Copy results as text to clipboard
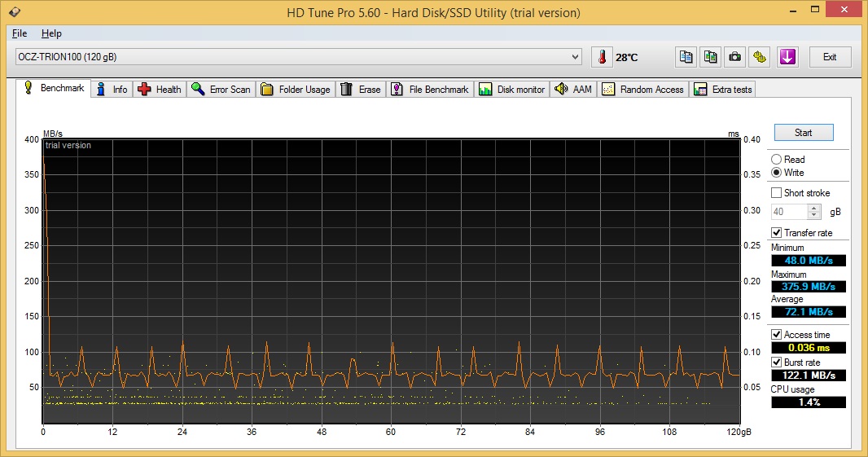The height and width of the screenshot is (457, 868). 686,57
